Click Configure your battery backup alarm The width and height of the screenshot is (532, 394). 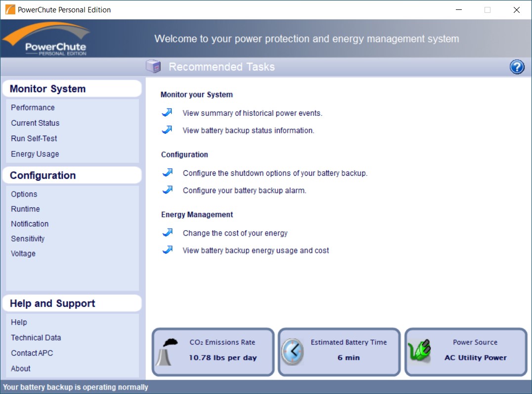pos(245,191)
